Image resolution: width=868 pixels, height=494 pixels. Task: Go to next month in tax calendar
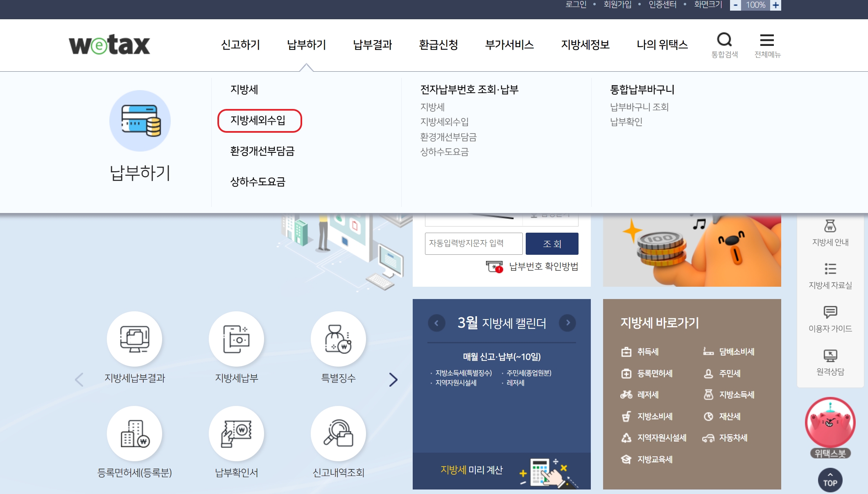tap(567, 323)
